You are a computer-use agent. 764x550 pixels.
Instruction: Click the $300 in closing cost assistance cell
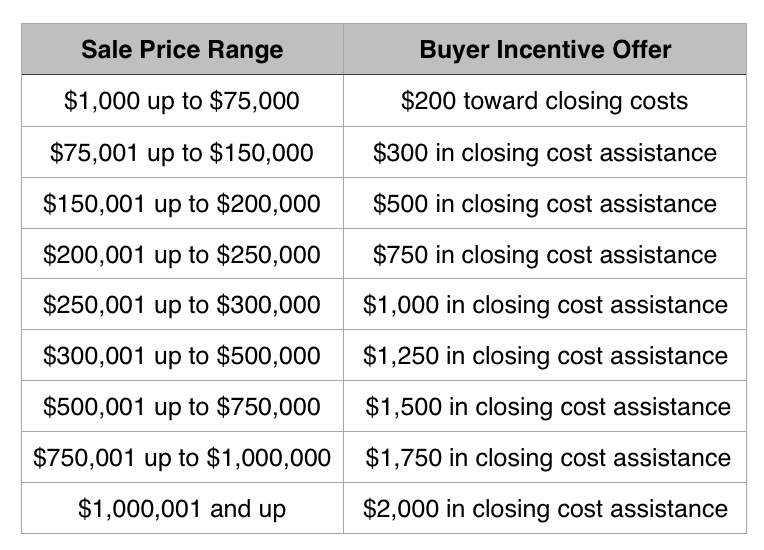pyautogui.click(x=545, y=152)
